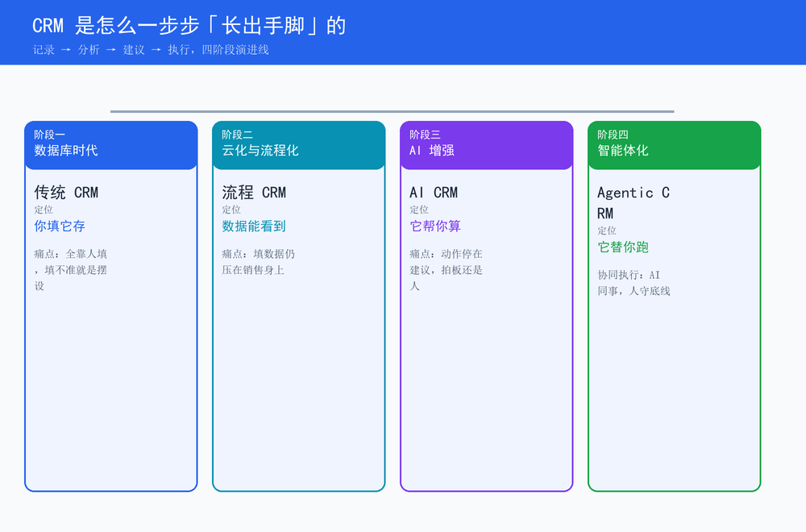The image size is (806, 532).
Task: Click the pain point "全靠人填" paragraph
Action: click(70, 270)
